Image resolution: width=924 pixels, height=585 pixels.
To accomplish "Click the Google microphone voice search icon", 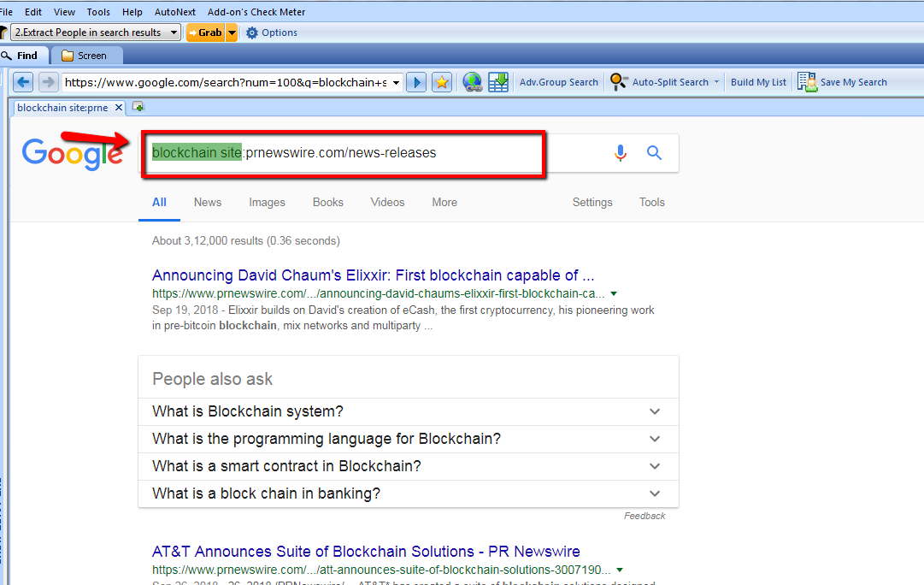I will click(620, 153).
